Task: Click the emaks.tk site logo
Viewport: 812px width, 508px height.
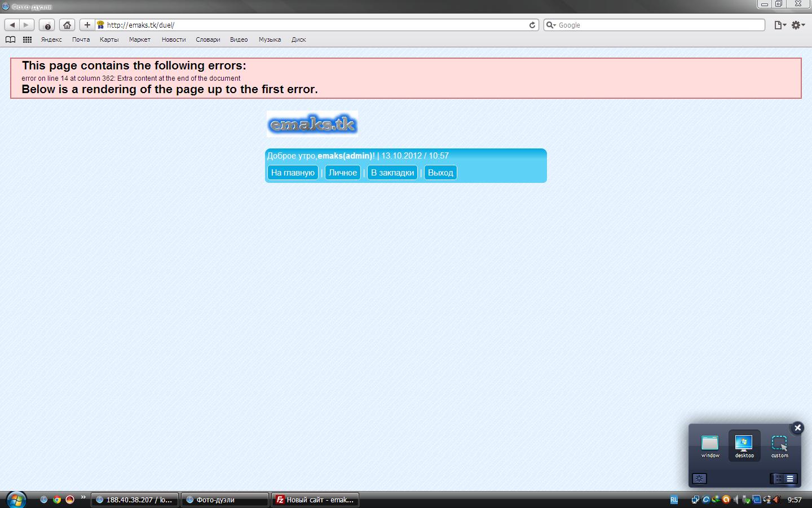Action: [312, 124]
